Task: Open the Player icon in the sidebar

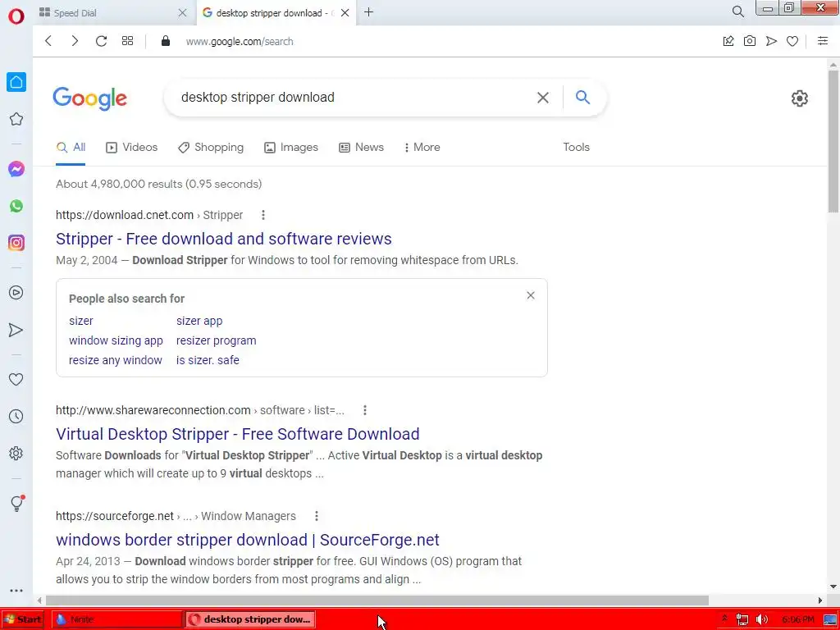Action: 16,293
